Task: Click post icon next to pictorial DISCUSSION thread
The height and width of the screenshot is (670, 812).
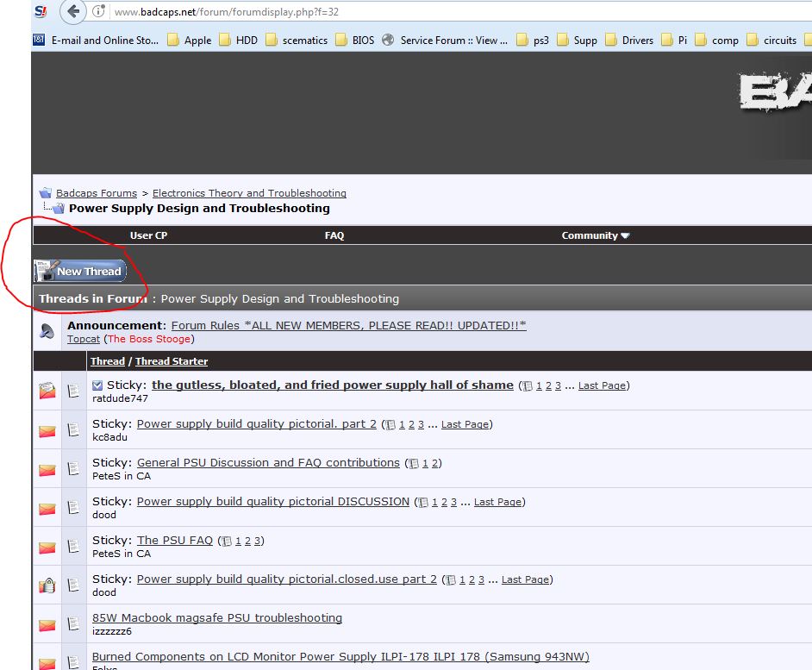Action: coord(73,507)
